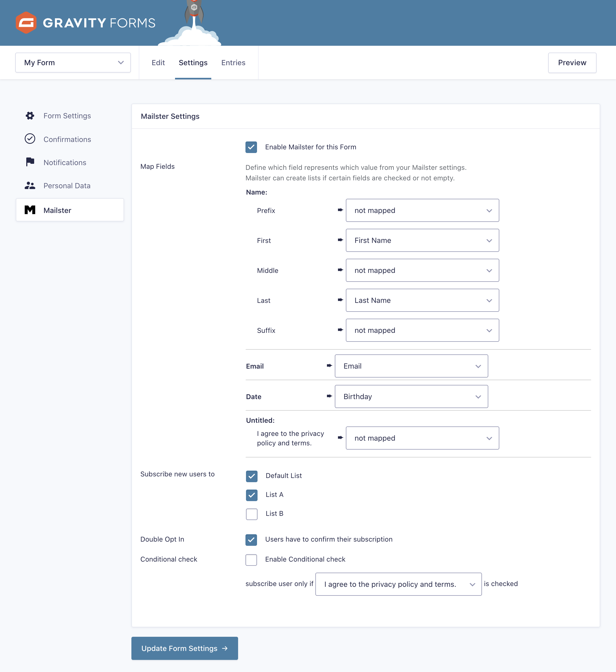This screenshot has height=672, width=616.
Task: Click Update Form Settings button
Action: [184, 648]
